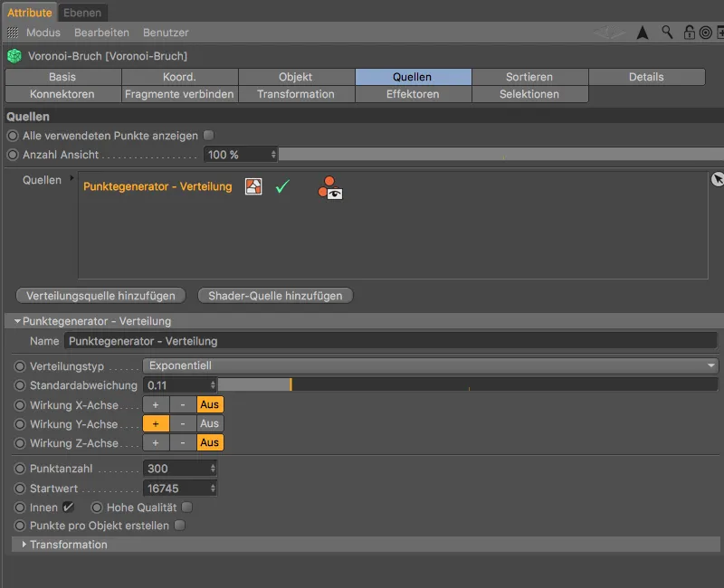Click the new panel icon at top right
This screenshot has height=588, width=724.
[x=719, y=33]
